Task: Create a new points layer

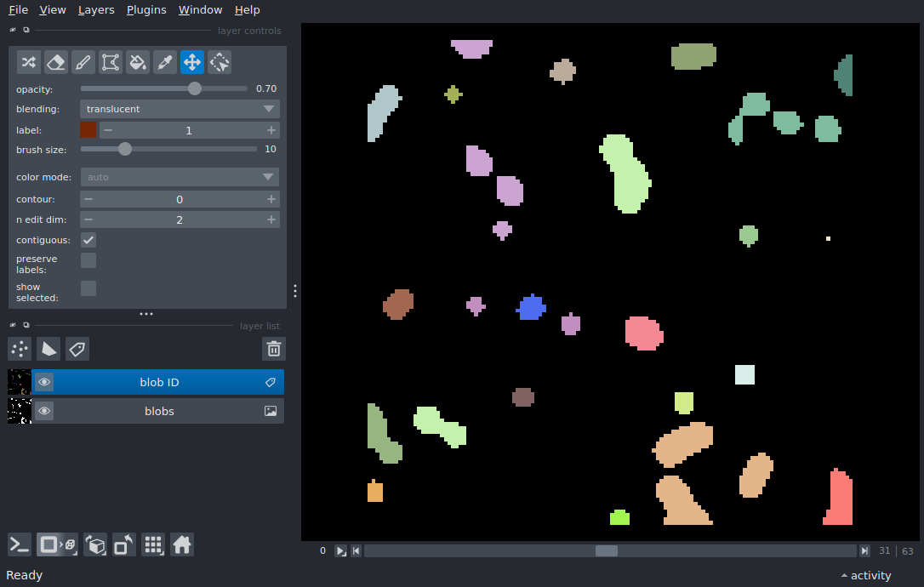Action: [20, 349]
